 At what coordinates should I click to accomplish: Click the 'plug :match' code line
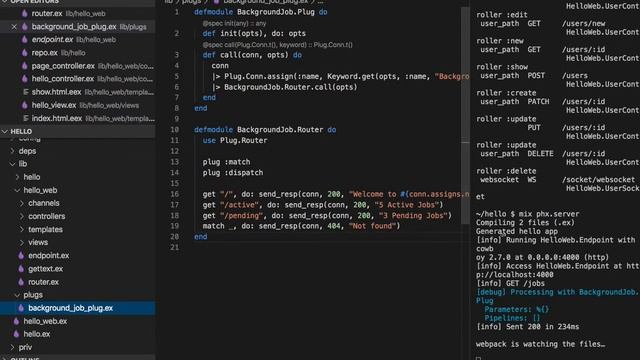227,162
